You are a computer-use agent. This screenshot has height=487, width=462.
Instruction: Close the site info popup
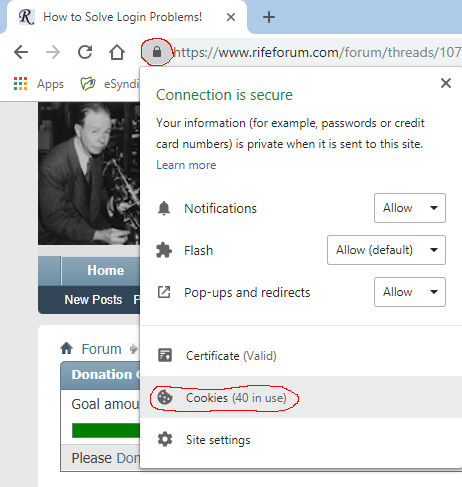pyautogui.click(x=446, y=83)
